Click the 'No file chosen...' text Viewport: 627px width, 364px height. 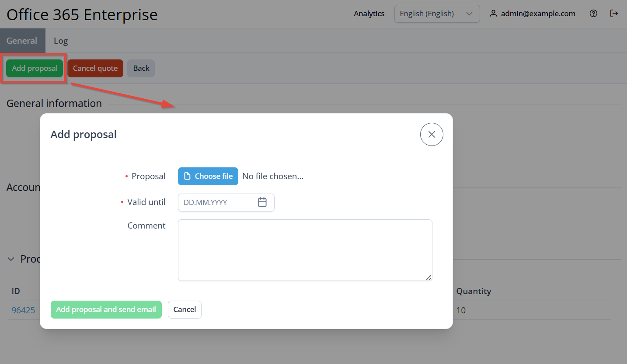click(x=273, y=176)
